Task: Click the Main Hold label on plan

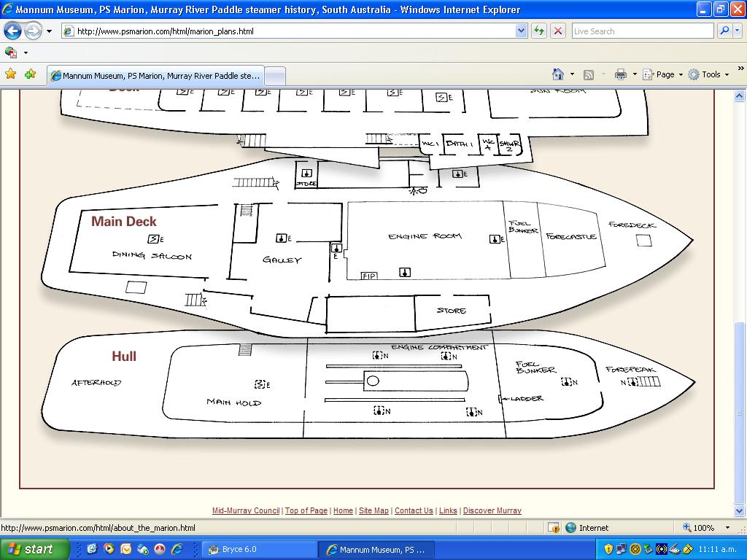Action: (234, 402)
